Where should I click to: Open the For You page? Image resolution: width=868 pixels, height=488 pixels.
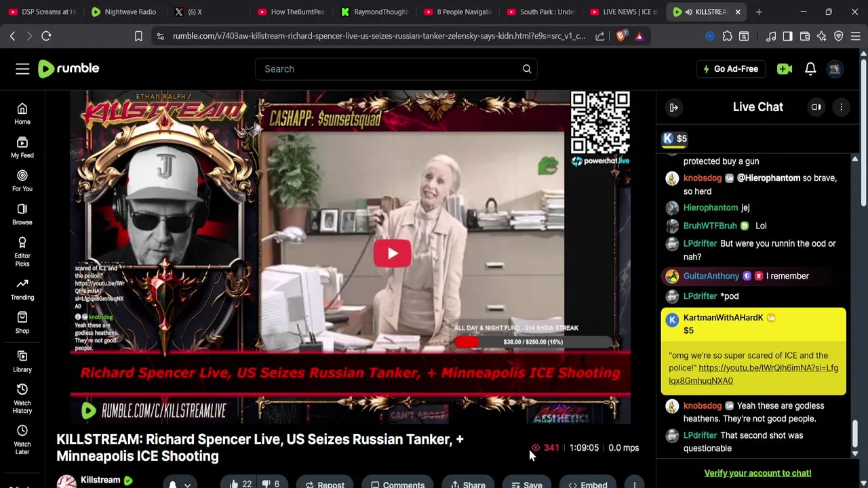coord(22,181)
